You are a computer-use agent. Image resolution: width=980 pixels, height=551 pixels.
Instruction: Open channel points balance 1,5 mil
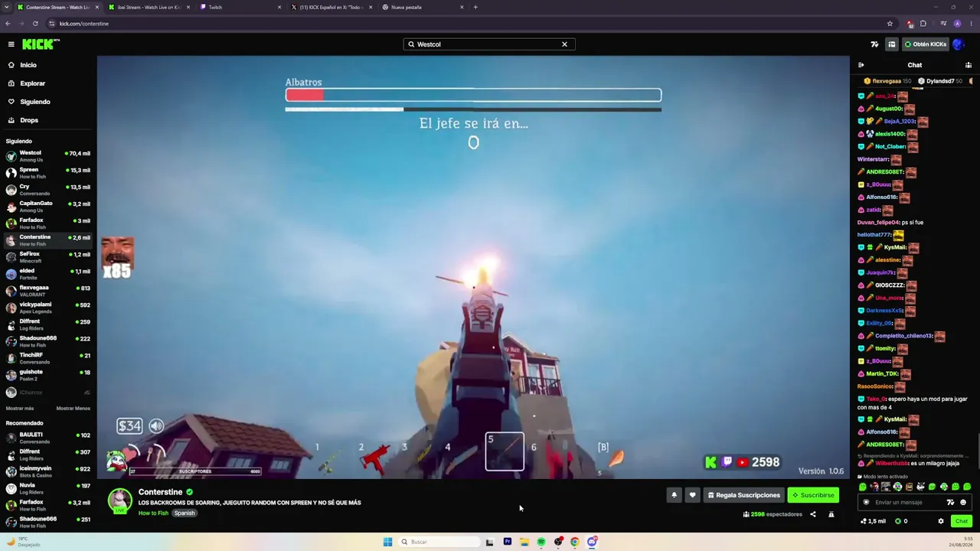click(x=873, y=521)
